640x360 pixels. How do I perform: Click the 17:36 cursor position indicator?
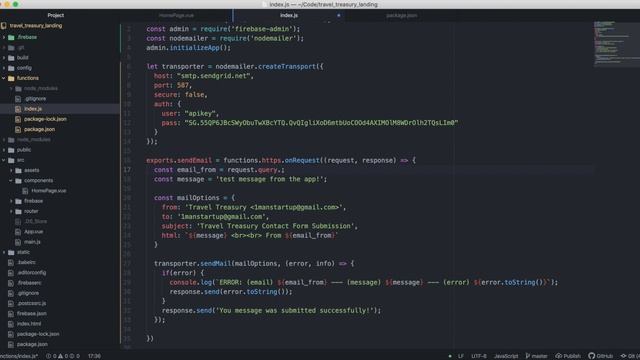(94, 356)
